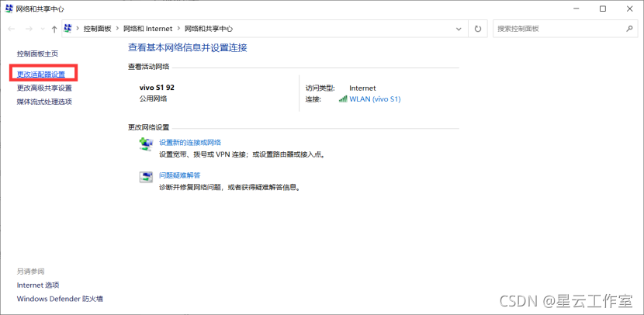
Task: Expand the chevron after 网络和 Internet
Action: pos(179,29)
